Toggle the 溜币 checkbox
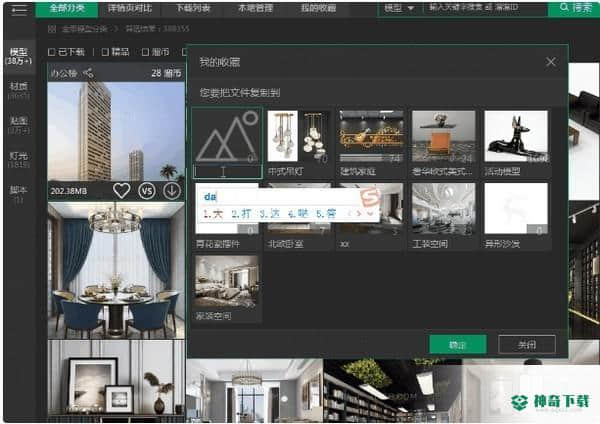Screen dimensions: 600x424 tap(145, 52)
